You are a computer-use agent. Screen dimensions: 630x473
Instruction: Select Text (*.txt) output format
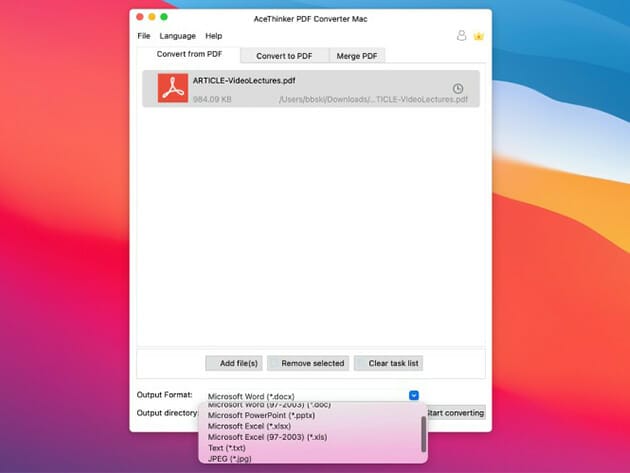click(226, 448)
